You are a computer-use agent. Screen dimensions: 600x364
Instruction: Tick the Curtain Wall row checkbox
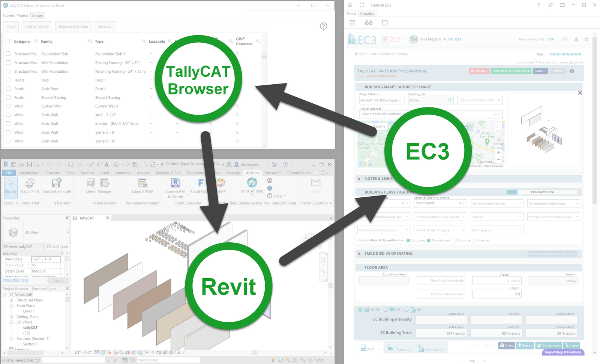8,106
